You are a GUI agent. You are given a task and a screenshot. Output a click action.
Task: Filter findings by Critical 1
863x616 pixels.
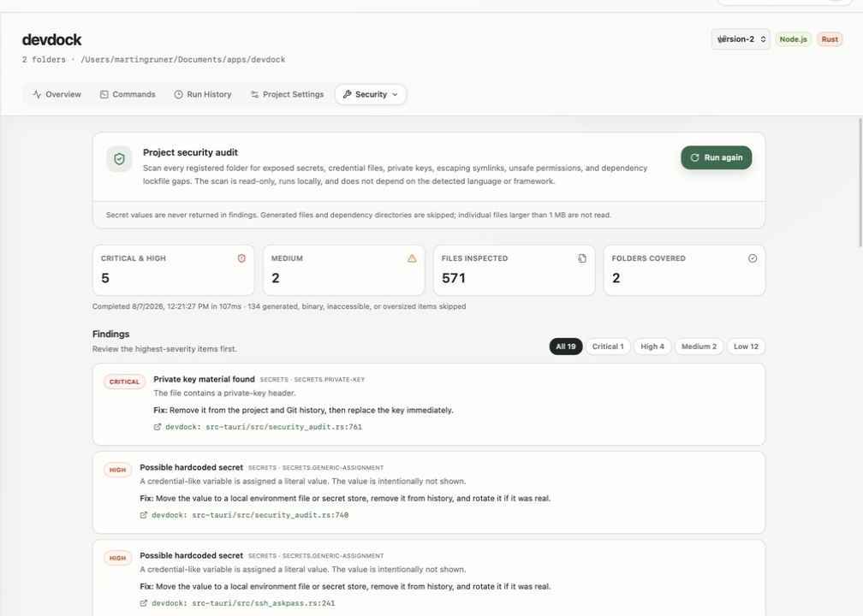tap(608, 346)
